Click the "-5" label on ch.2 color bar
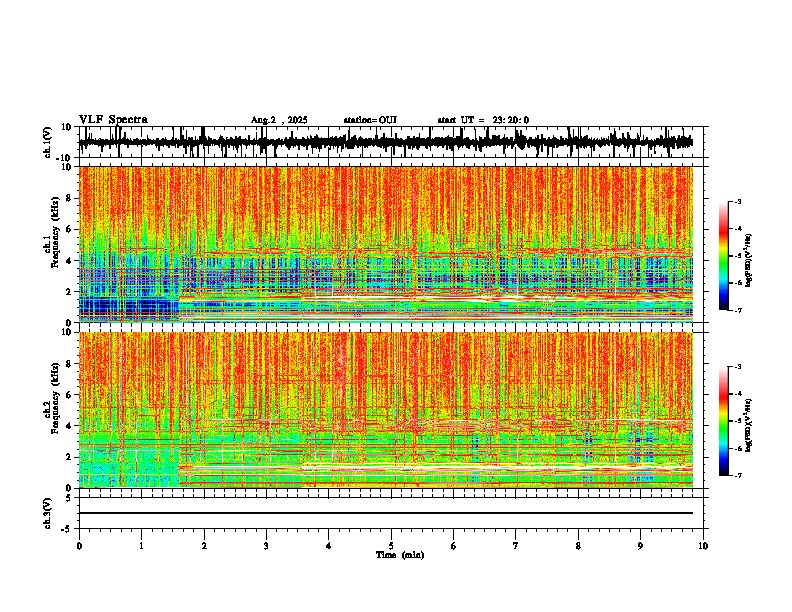 click(737, 421)
